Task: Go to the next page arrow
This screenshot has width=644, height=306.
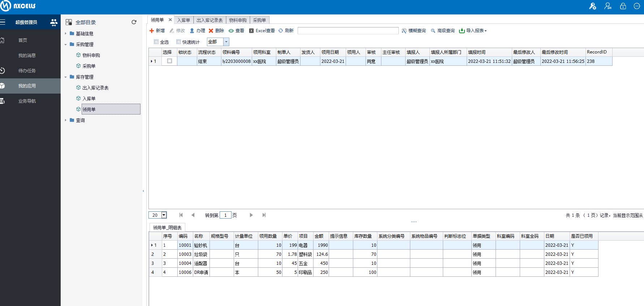Action: [x=251, y=215]
